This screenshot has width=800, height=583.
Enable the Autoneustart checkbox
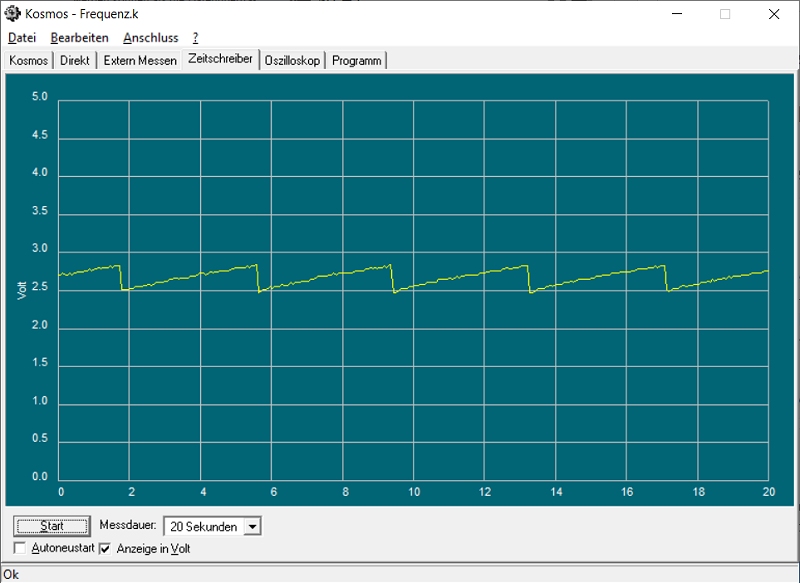click(21, 548)
